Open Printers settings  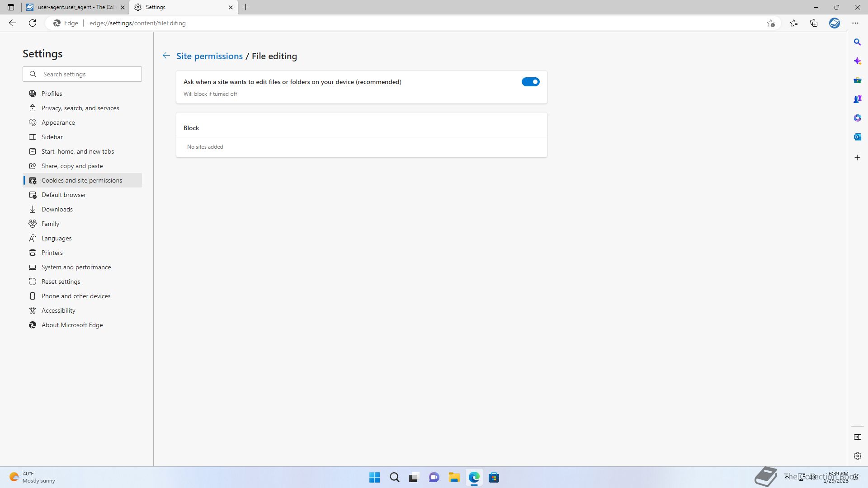coord(82,253)
